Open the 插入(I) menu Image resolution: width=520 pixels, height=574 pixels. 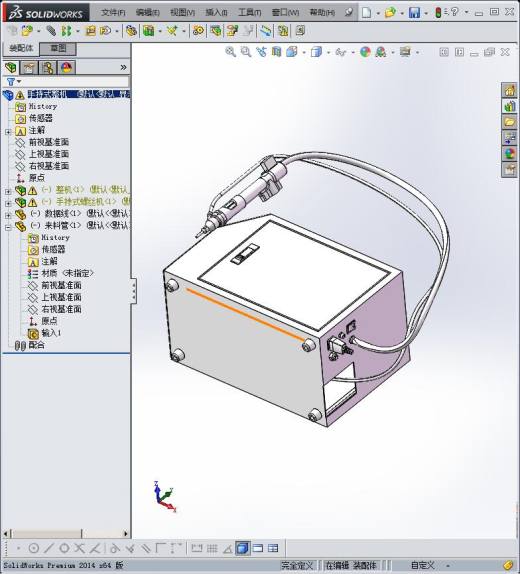click(216, 12)
